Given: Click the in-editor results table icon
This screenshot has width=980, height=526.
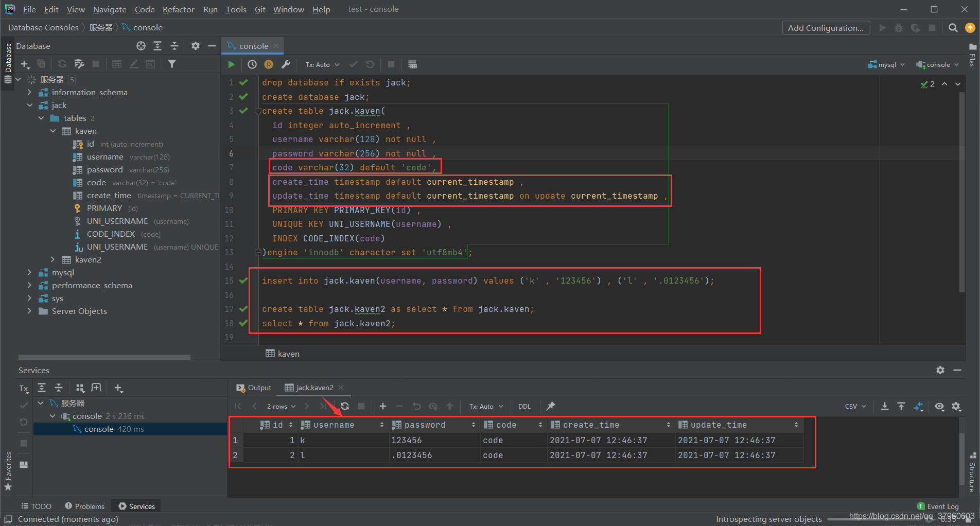Looking at the screenshot, I should tap(412, 64).
